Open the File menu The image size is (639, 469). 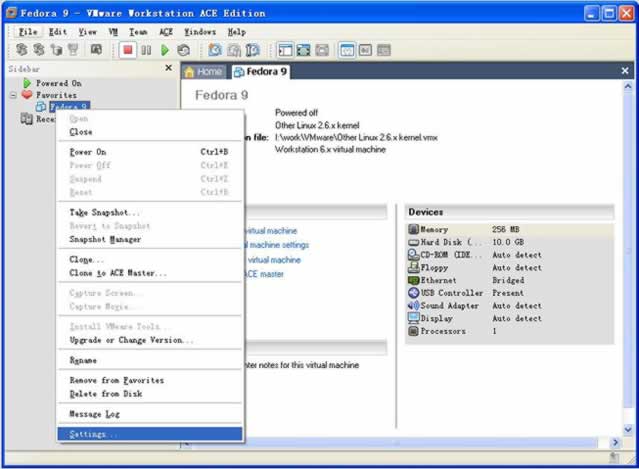click(28, 32)
